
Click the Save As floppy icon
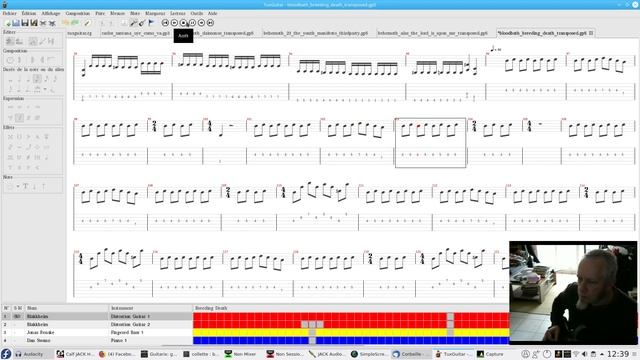[x=34, y=23]
